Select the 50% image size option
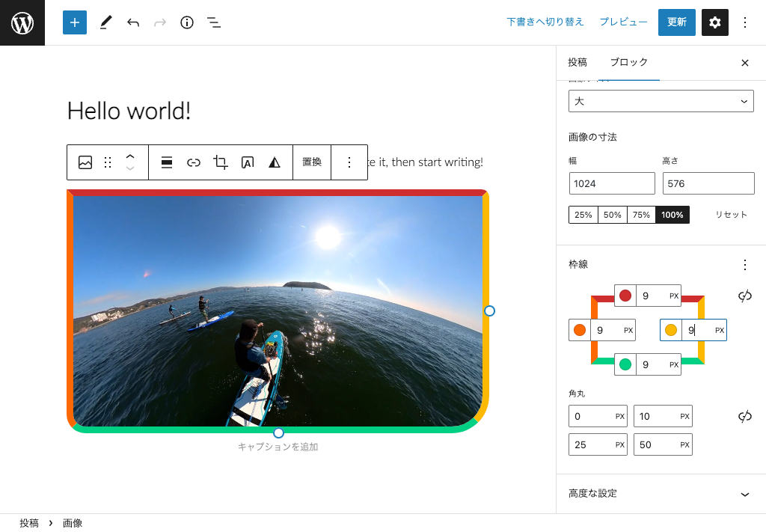This screenshot has width=766, height=532. click(x=613, y=215)
